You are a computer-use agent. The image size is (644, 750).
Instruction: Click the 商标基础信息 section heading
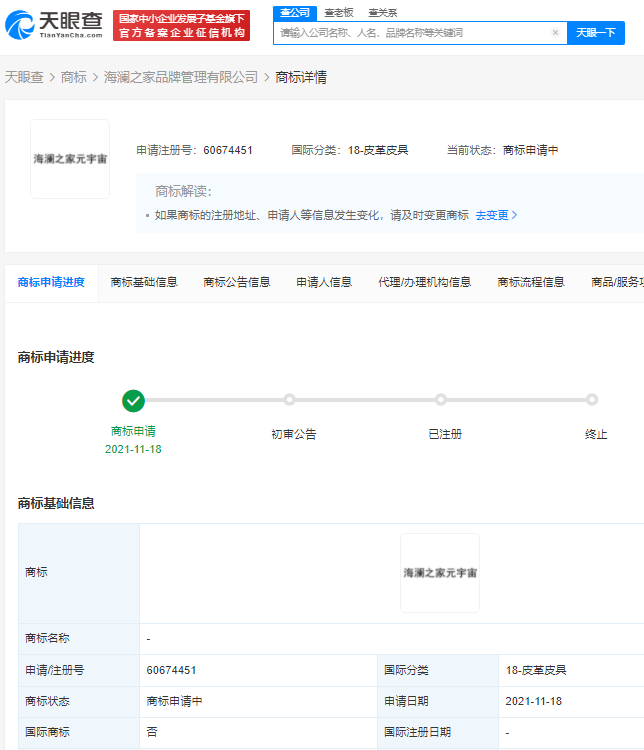pyautogui.click(x=56, y=503)
